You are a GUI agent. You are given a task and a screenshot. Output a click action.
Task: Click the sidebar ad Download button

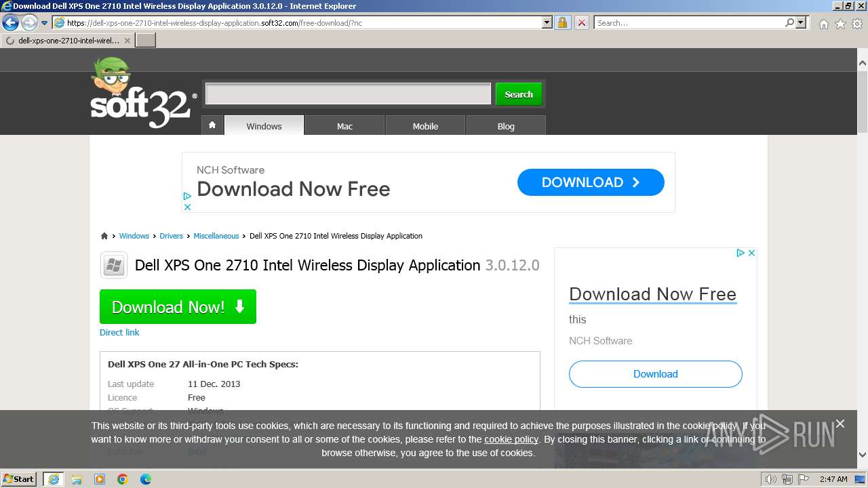click(656, 374)
